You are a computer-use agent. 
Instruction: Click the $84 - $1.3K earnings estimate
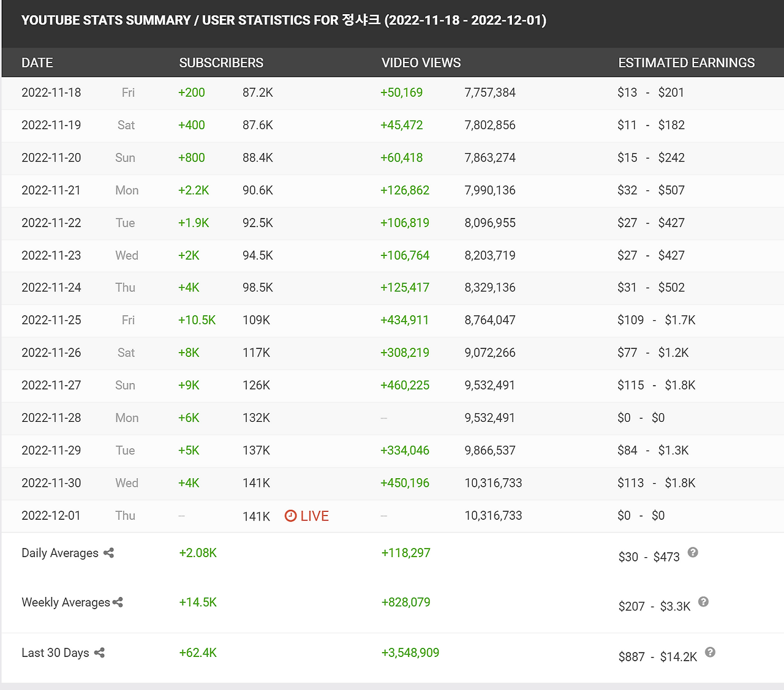(653, 451)
